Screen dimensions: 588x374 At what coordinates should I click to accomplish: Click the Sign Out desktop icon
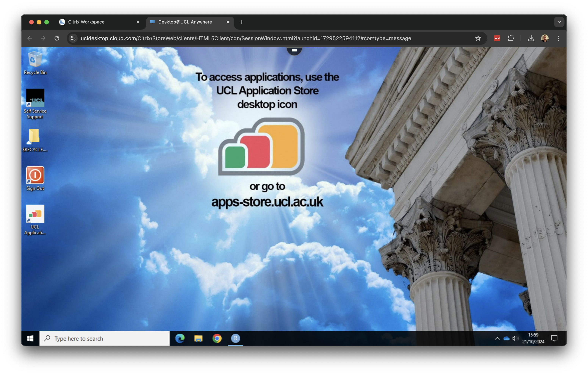(x=35, y=175)
